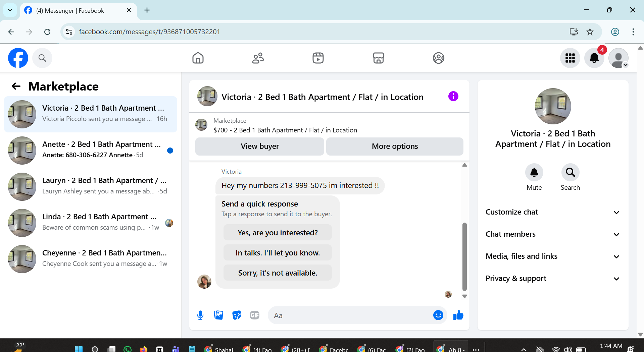Send a voice clip with the microphone icon
Image resolution: width=644 pixels, height=352 pixels.
tap(200, 315)
